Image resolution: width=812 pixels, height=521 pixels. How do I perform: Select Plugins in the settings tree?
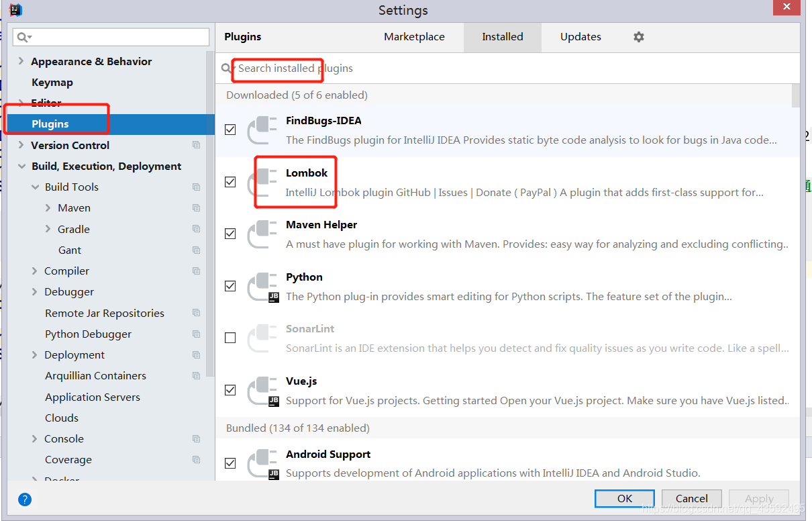pyautogui.click(x=111, y=124)
